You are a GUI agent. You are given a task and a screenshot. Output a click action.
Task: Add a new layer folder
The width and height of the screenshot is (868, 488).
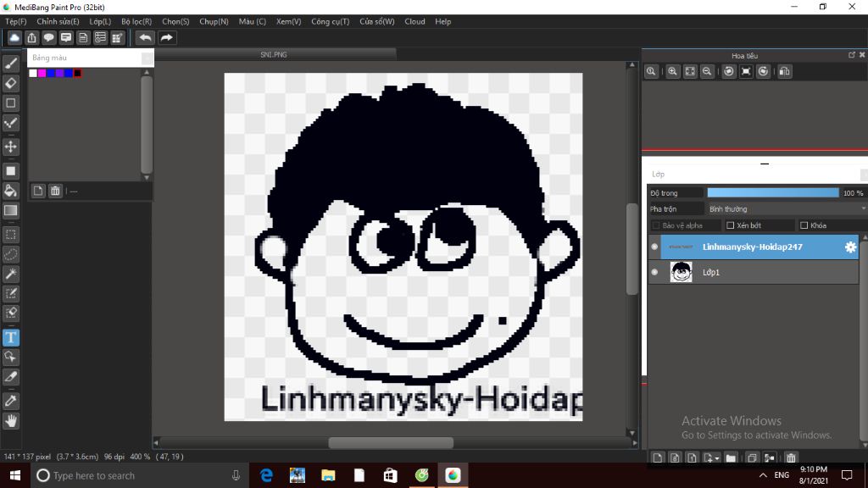(731, 458)
